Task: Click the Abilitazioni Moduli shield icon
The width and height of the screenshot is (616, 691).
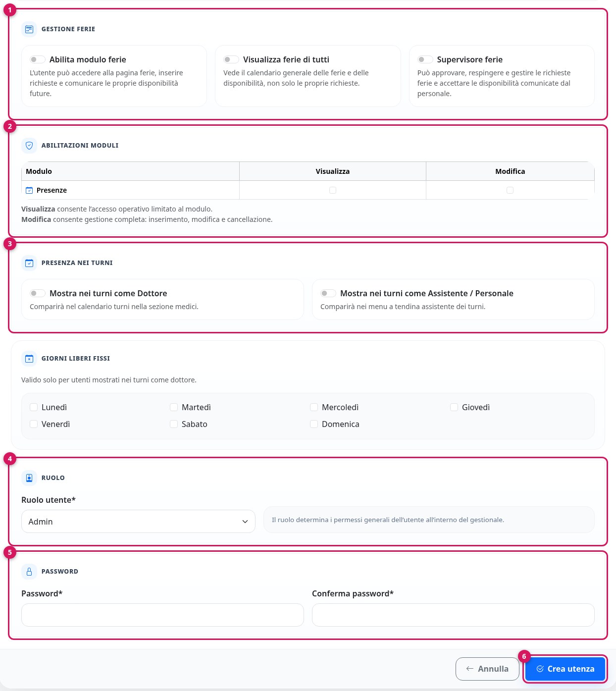Action: coord(29,146)
